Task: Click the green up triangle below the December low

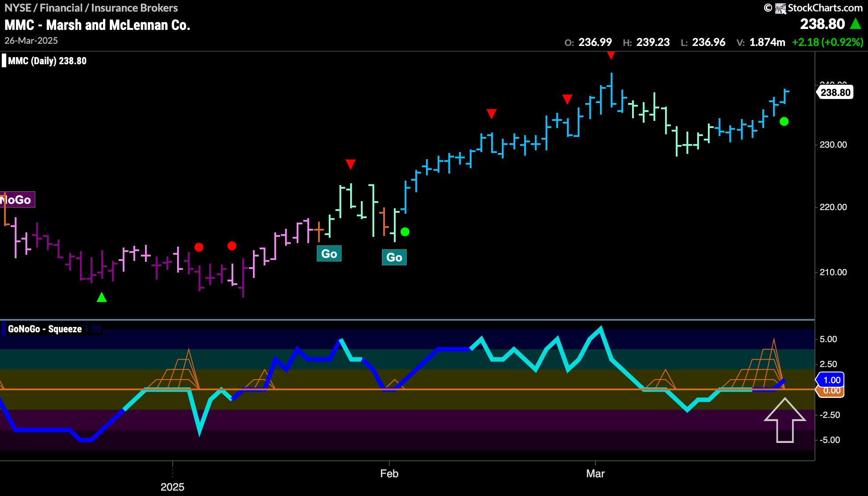Action: [x=102, y=297]
